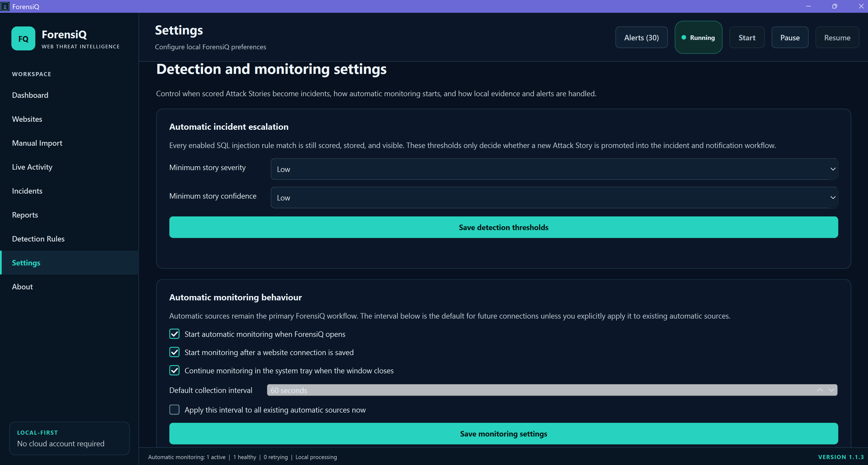This screenshot has height=465, width=868.
Task: Uncheck Start monitoring after website connection saved
Action: (174, 352)
